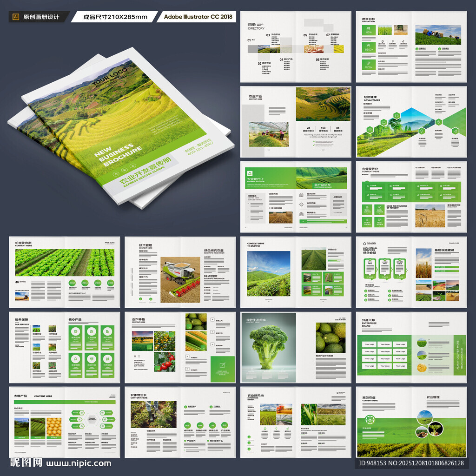
Task: Click the 农业新风尚 heading
Action: 255,395
